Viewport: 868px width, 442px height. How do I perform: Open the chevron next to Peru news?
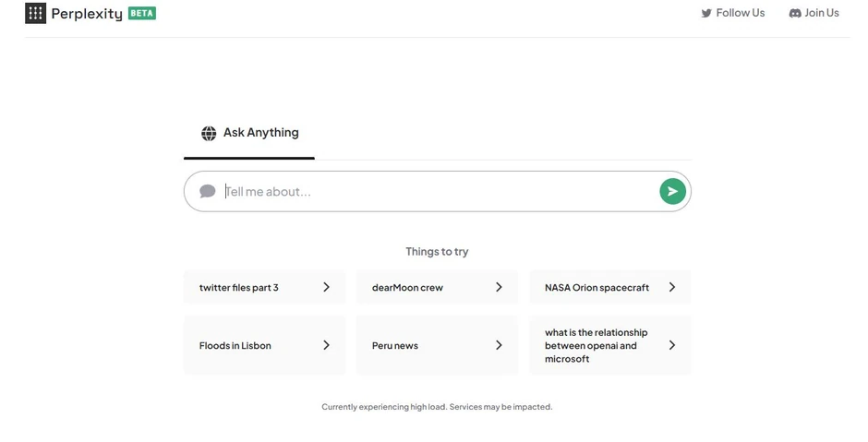point(499,345)
